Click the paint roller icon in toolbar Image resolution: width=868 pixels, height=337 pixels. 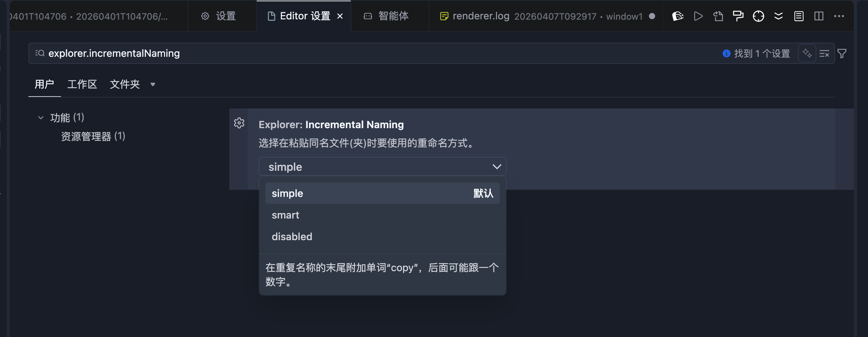pos(738,16)
